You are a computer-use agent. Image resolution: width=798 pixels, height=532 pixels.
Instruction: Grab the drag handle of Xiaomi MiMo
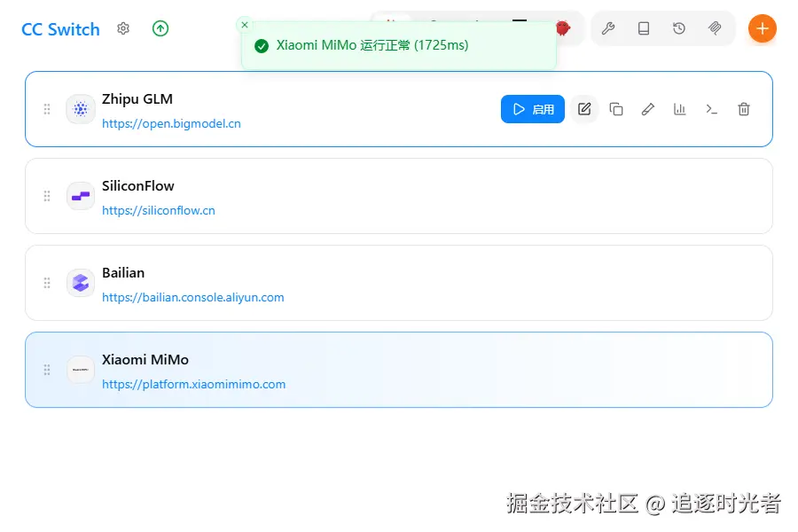(x=47, y=370)
